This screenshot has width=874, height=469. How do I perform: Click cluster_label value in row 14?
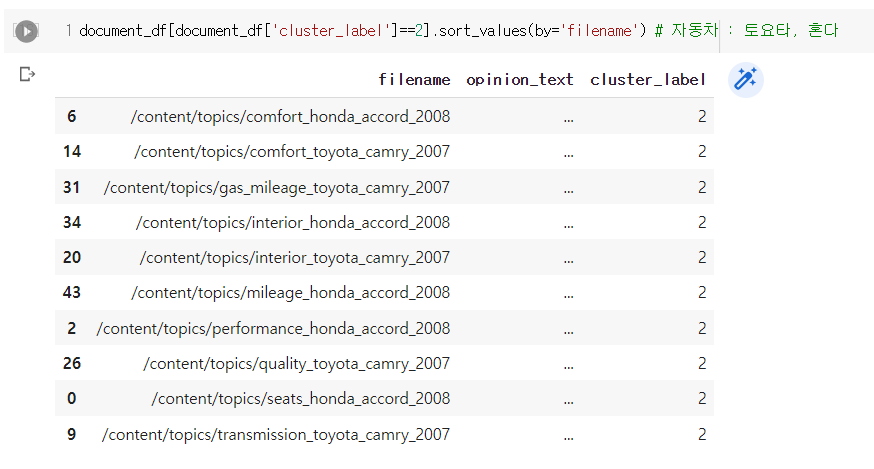[x=702, y=151]
